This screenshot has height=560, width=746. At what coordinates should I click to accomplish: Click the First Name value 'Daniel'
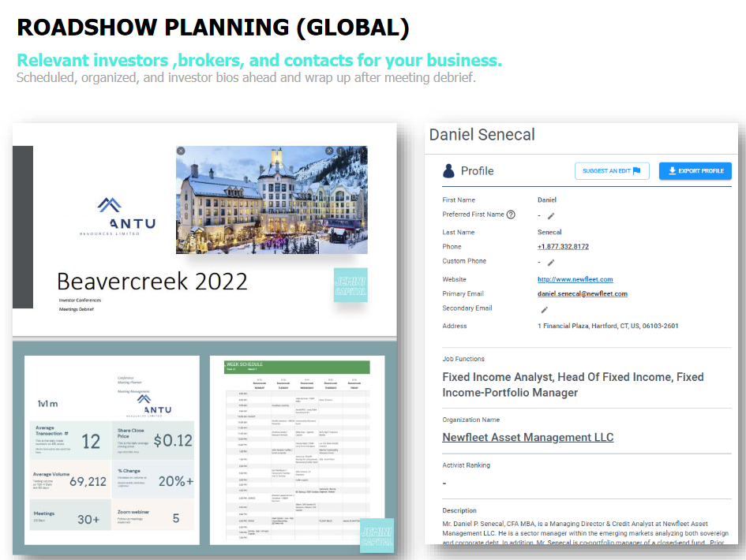(x=547, y=200)
